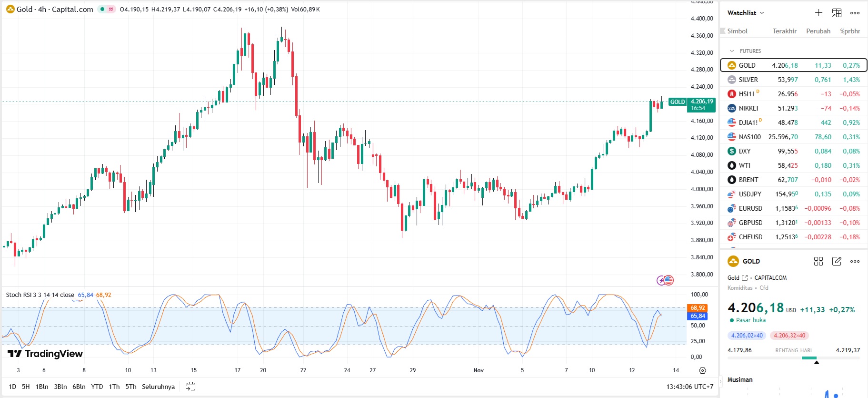Open the timezone menu showing UTC+7
Image resolution: width=868 pixels, height=398 pixels.
689,387
